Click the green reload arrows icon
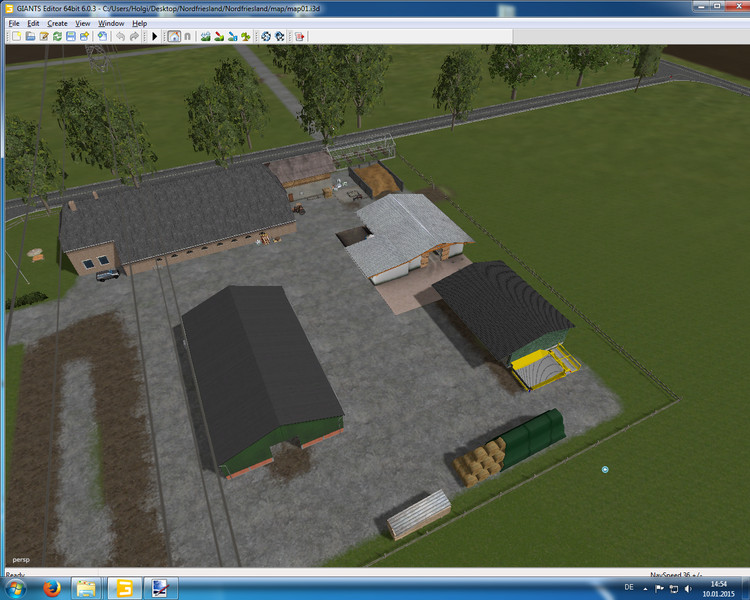 pos(57,36)
